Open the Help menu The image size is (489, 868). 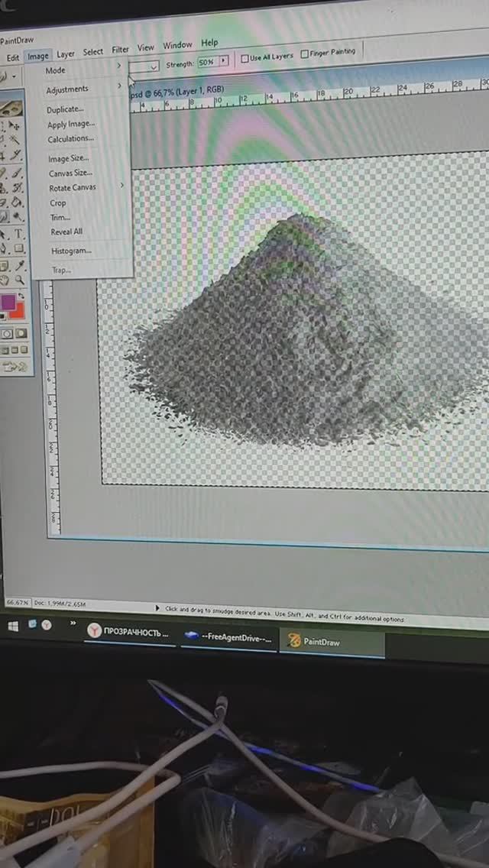(x=209, y=43)
